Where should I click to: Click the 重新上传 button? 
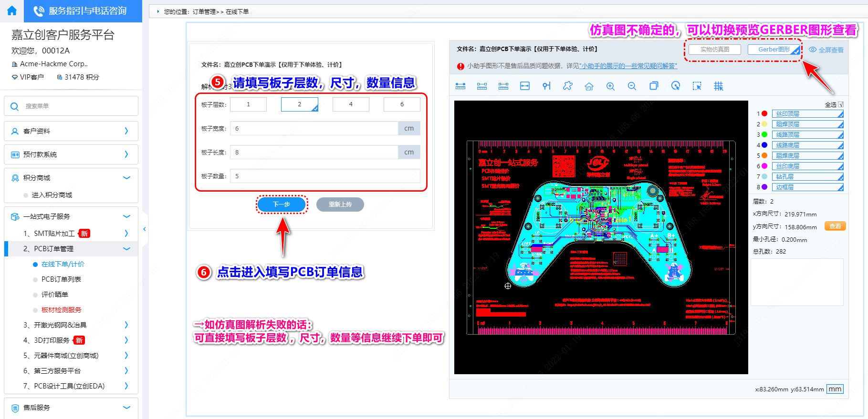coord(340,204)
